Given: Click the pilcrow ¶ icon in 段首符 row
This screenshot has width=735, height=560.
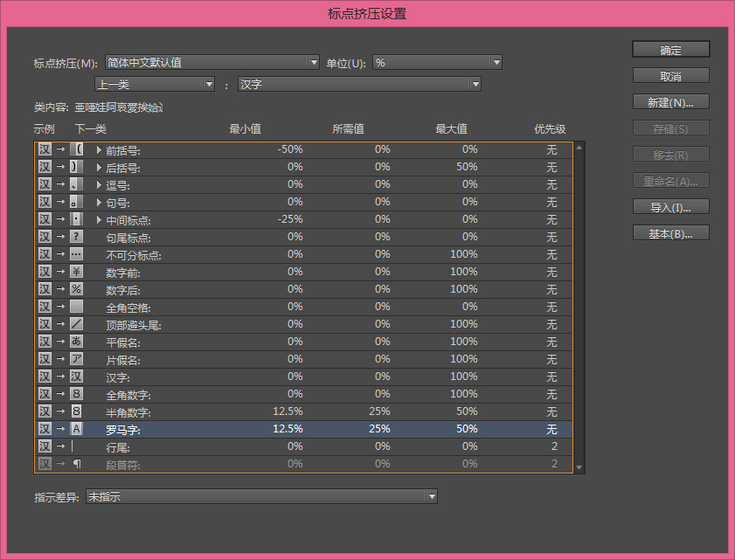Looking at the screenshot, I should 76,464.
